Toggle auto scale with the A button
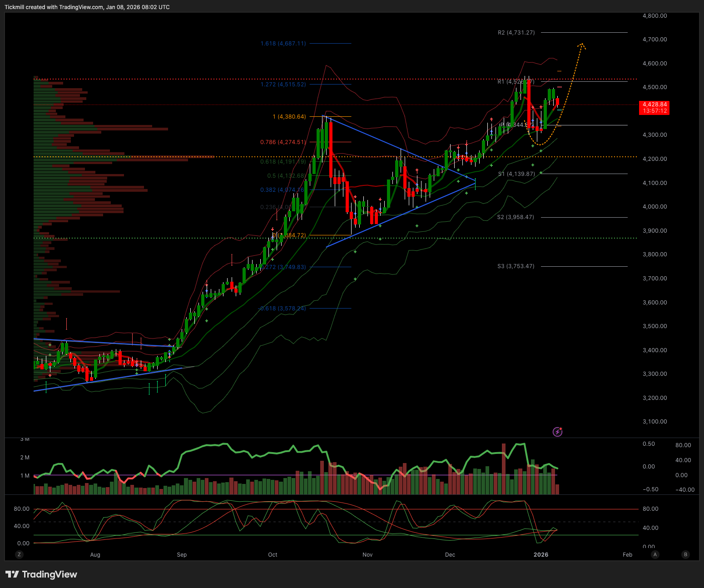704x588 pixels. click(x=654, y=554)
